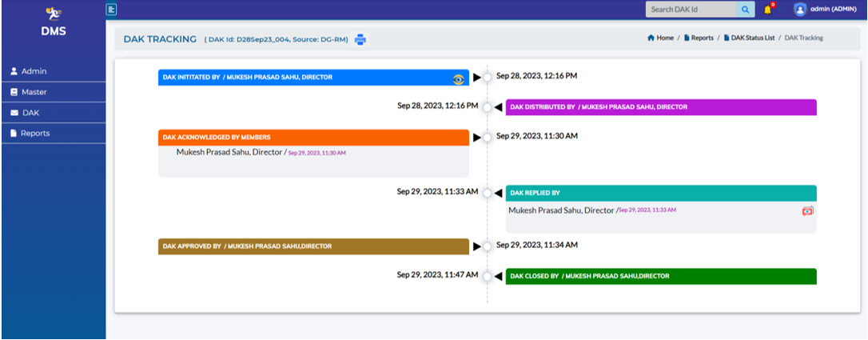The height and width of the screenshot is (340, 868).
Task: Click the DAK Distributed By purple bar
Action: (661, 107)
